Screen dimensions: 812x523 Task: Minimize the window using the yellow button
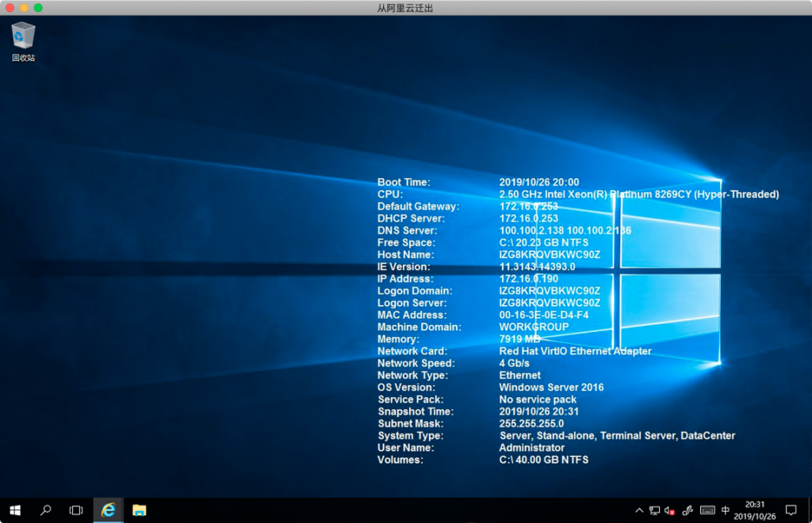24,7
